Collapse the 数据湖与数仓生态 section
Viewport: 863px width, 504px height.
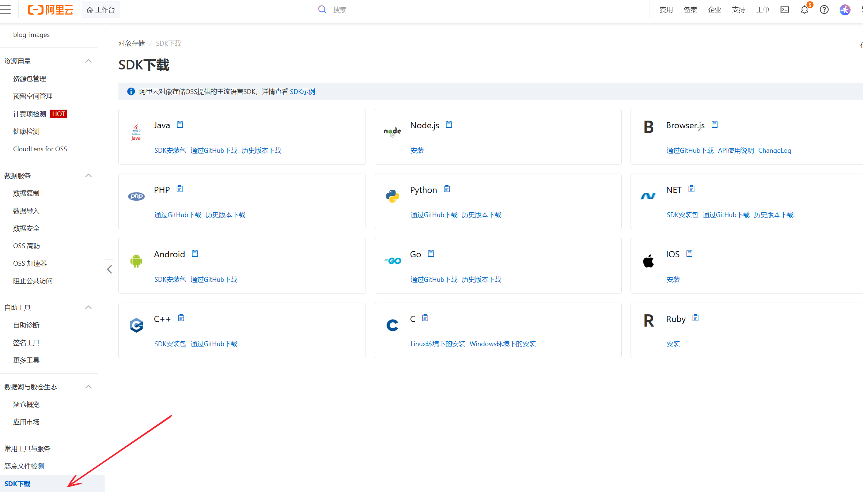click(x=88, y=387)
